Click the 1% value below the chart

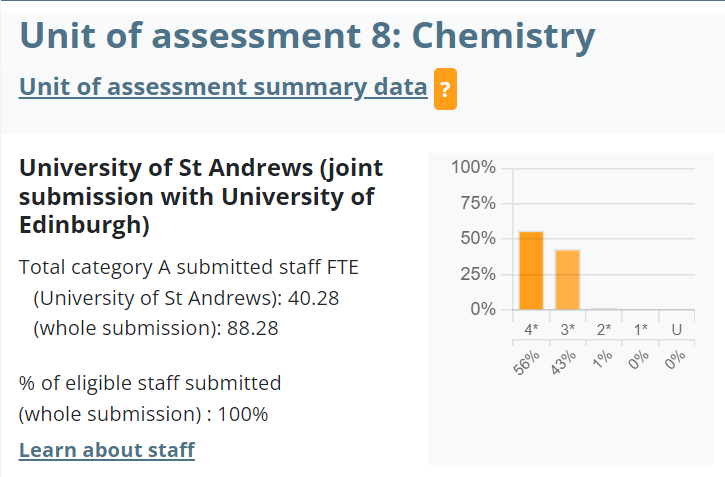point(601,358)
